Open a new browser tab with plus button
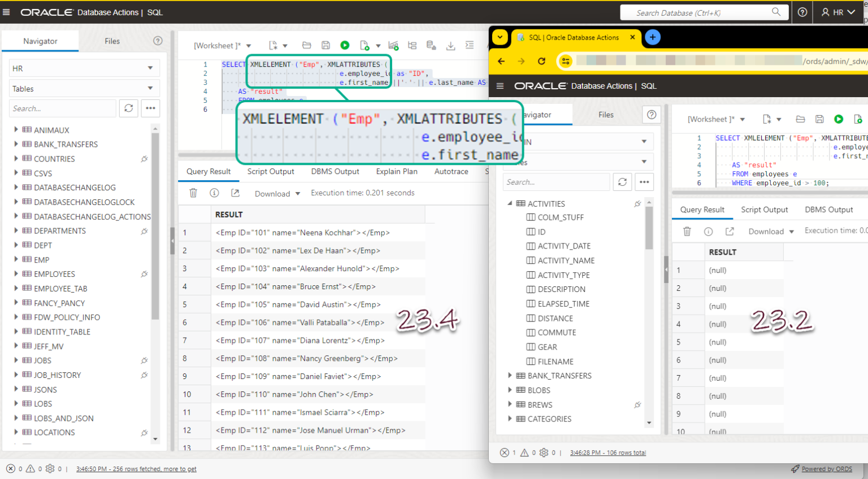 [652, 37]
